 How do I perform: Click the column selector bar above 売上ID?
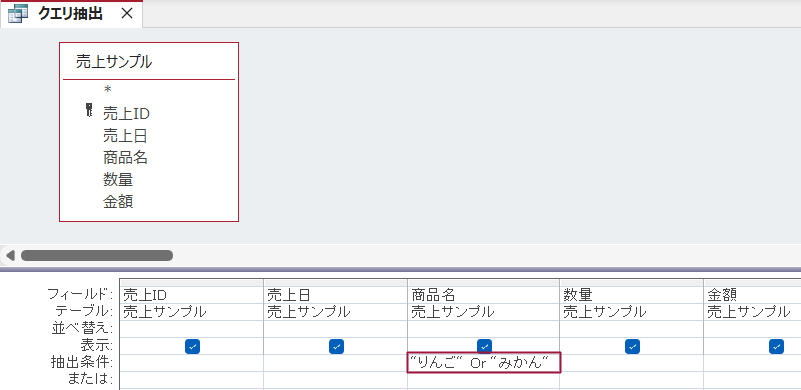point(192,283)
